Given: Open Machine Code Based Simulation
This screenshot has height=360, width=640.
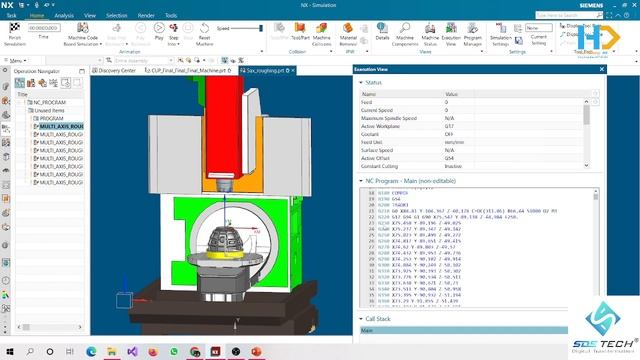Looking at the screenshot, I should click(x=83, y=34).
